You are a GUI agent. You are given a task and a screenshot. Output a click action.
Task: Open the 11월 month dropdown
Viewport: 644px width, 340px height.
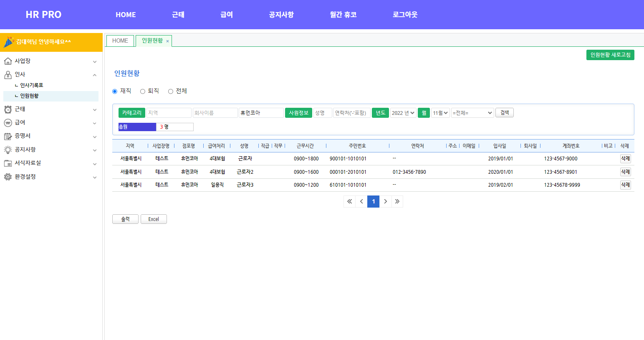(440, 113)
